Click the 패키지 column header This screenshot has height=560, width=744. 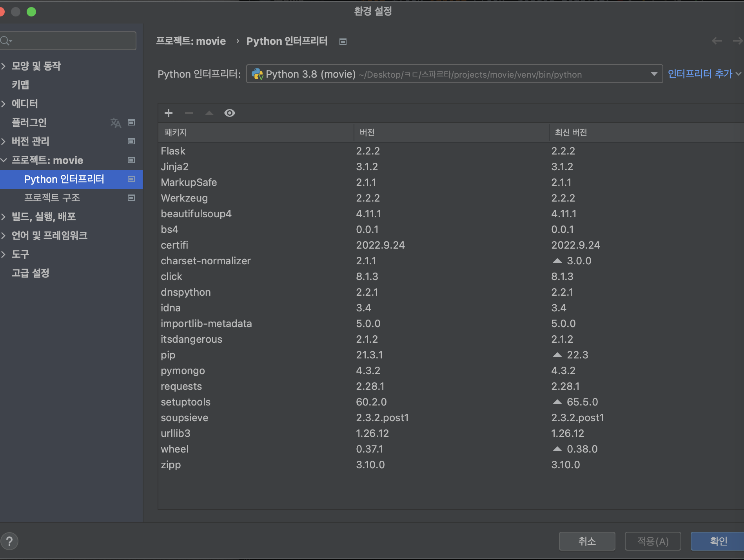(x=256, y=133)
